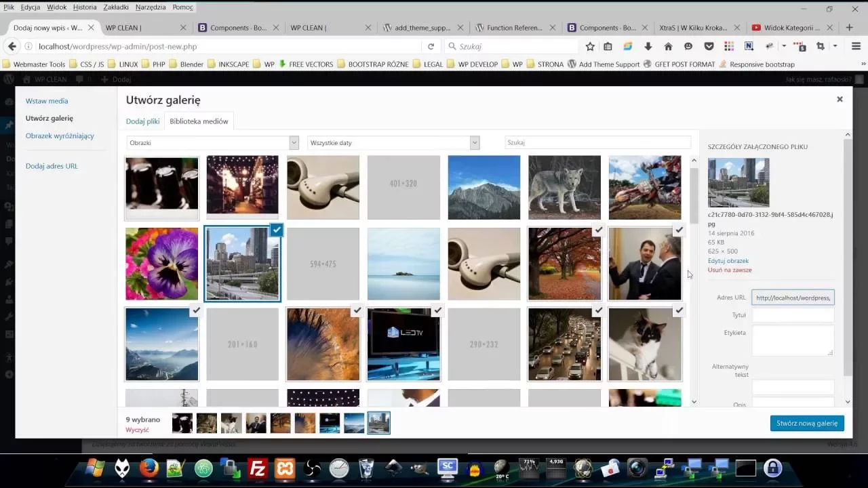Open the Pocket icon in toolbar
Viewport: 868px width, 488px height.
pyautogui.click(x=709, y=46)
